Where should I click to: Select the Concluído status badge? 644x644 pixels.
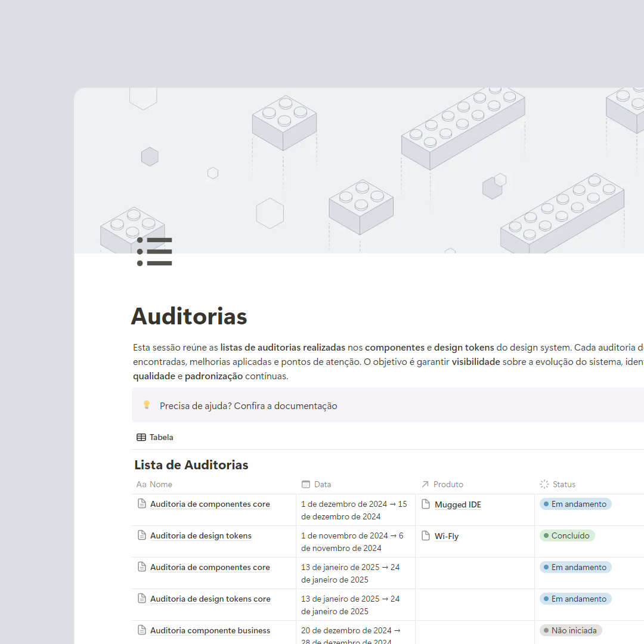pyautogui.click(x=567, y=535)
